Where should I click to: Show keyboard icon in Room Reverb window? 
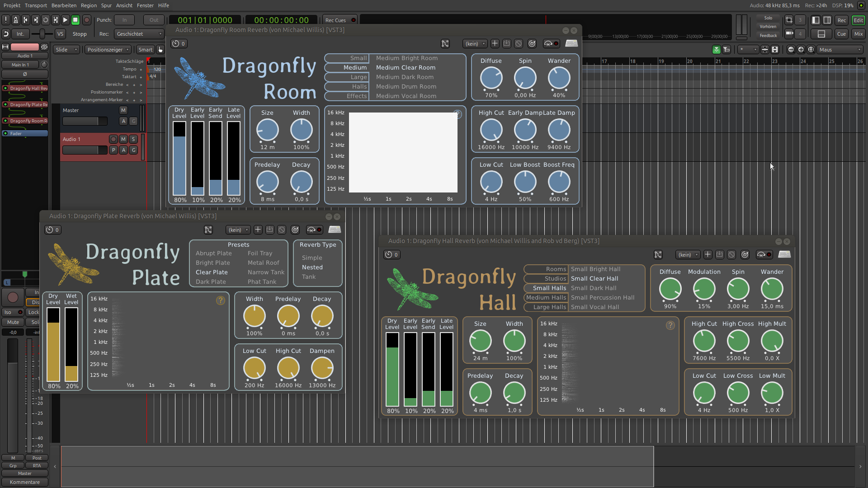click(x=571, y=44)
